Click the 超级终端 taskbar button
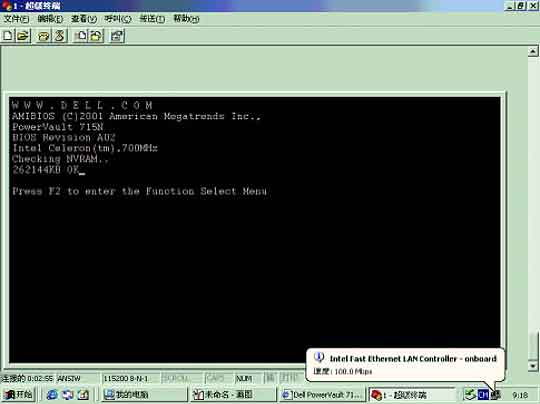This screenshot has height=404, width=540. tap(413, 395)
